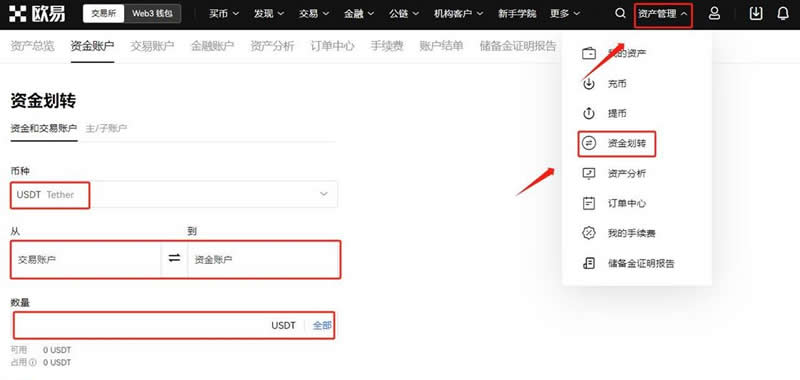Click the 全部 link in amount field
Image resolution: width=800 pixels, height=380 pixels.
322,325
